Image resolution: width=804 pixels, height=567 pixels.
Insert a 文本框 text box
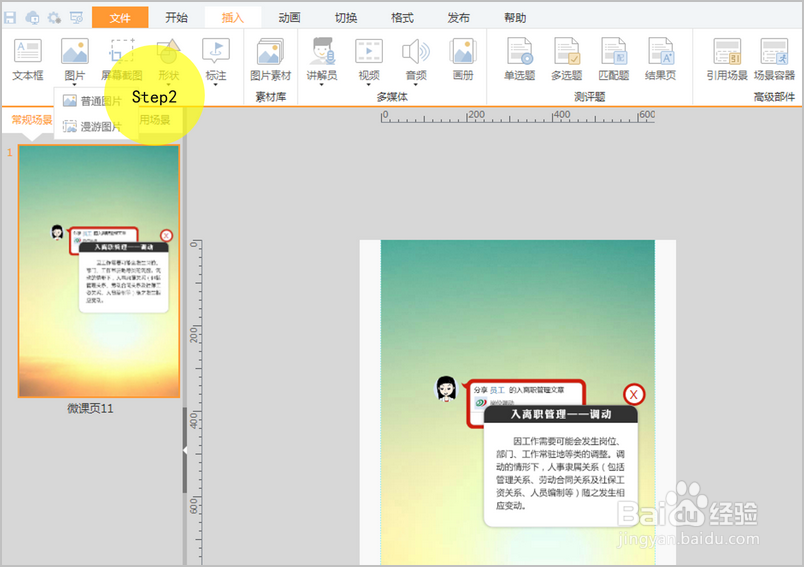(28, 59)
